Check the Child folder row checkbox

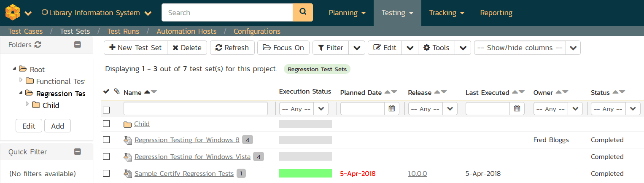point(106,124)
